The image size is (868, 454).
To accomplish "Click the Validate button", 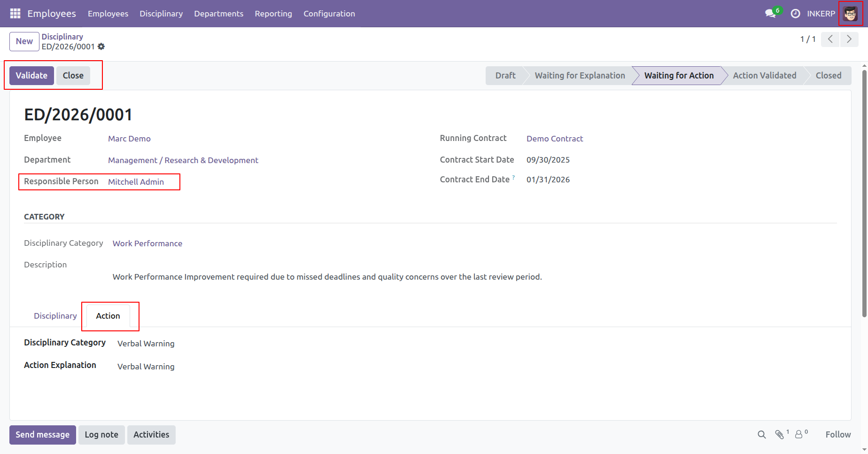I will [x=31, y=76].
